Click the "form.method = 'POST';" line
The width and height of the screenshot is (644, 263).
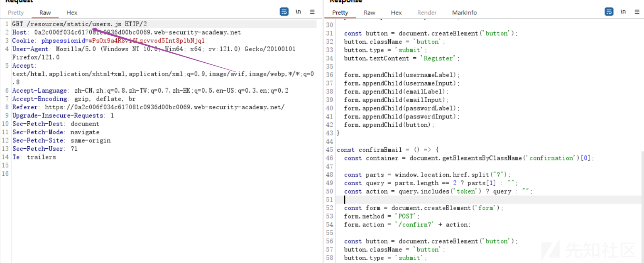[x=382, y=216]
